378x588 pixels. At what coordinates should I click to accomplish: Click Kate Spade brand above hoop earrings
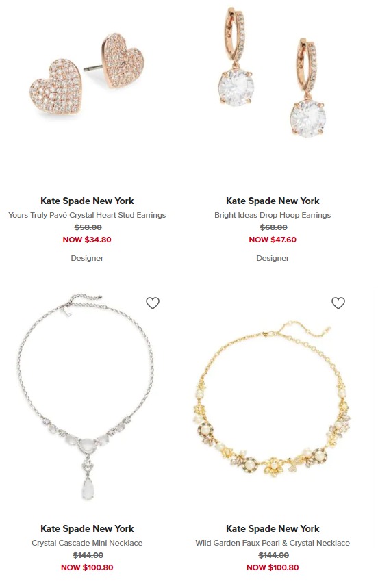coord(273,201)
